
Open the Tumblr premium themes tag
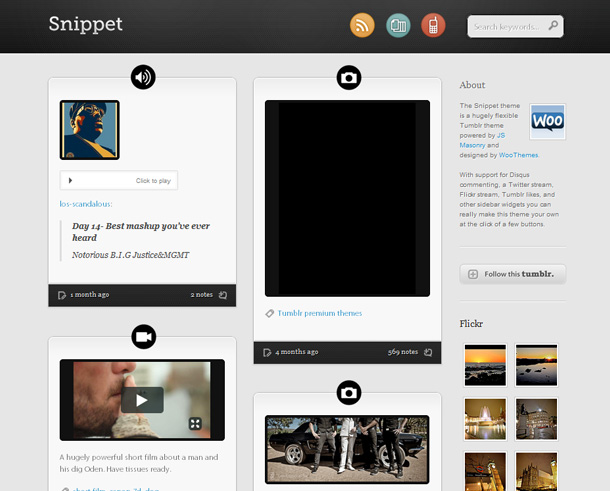pyautogui.click(x=320, y=313)
